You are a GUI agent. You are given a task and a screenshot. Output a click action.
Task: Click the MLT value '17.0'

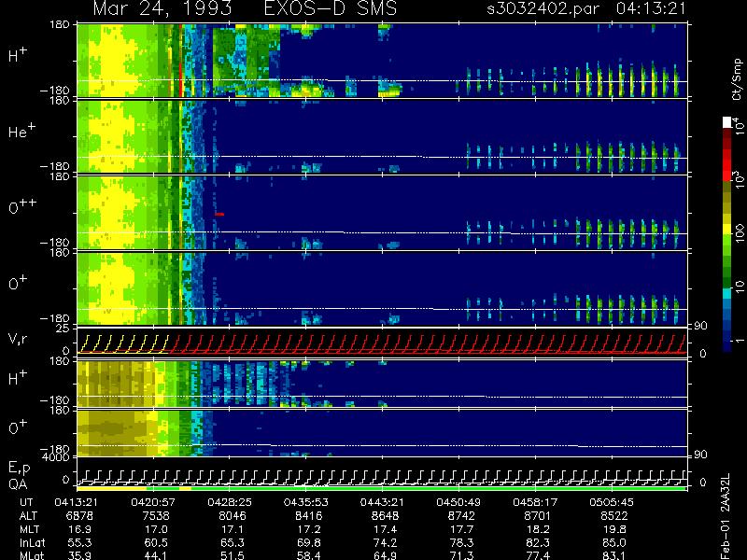(156, 529)
